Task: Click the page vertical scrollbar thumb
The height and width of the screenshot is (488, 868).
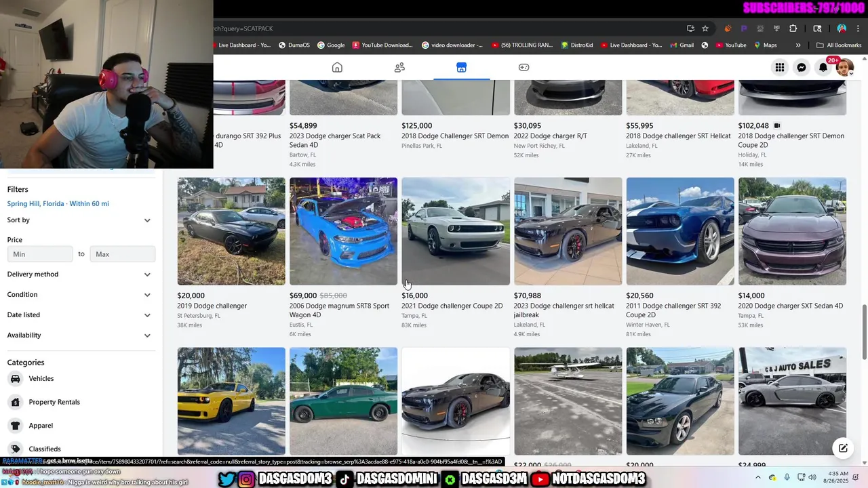Action: [863, 332]
